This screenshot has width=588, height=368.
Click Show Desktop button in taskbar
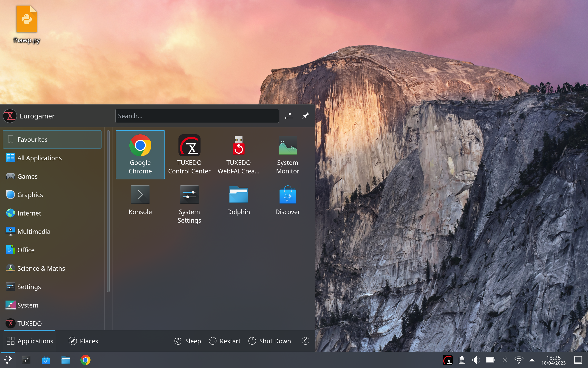(x=578, y=360)
